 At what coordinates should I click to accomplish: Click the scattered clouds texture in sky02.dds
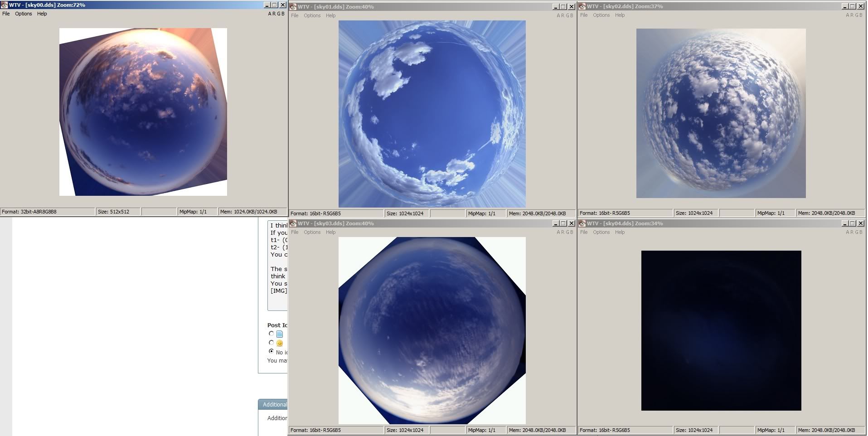click(x=721, y=113)
